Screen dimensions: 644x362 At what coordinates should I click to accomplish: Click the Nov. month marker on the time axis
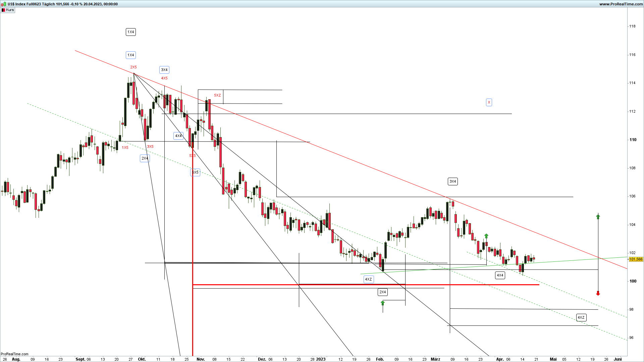[201, 359]
